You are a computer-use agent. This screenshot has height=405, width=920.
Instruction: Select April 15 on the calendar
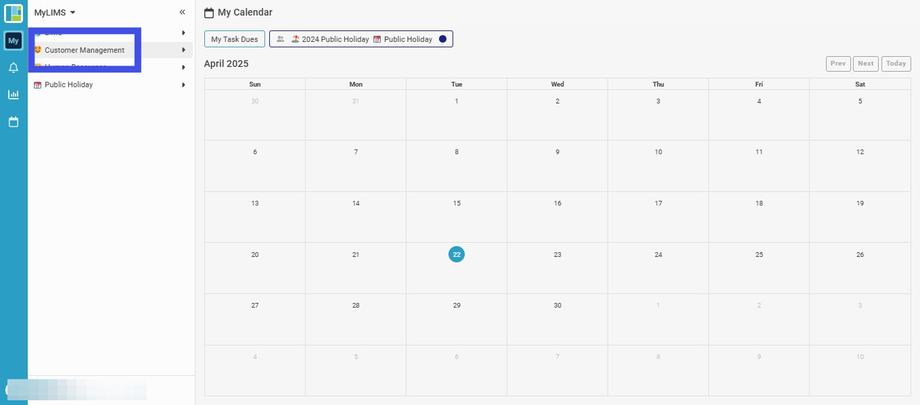456,217
